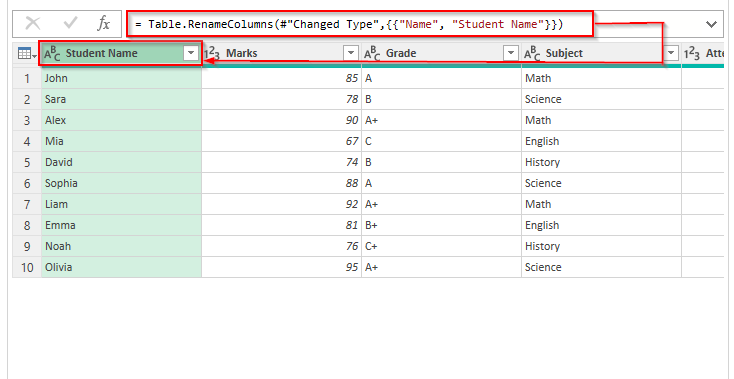Open Marks column filter dropdown
Viewport: 734px width, 379px height.
point(351,54)
